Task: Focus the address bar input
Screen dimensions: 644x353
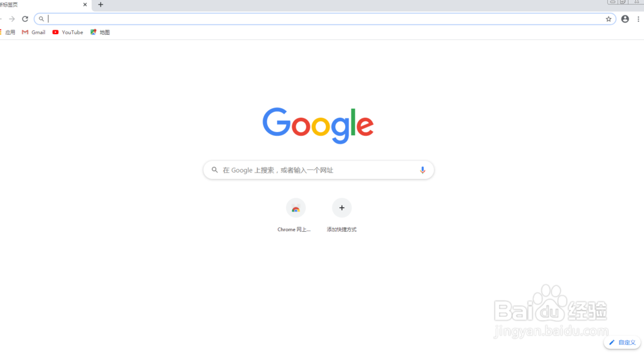Action: tap(325, 19)
